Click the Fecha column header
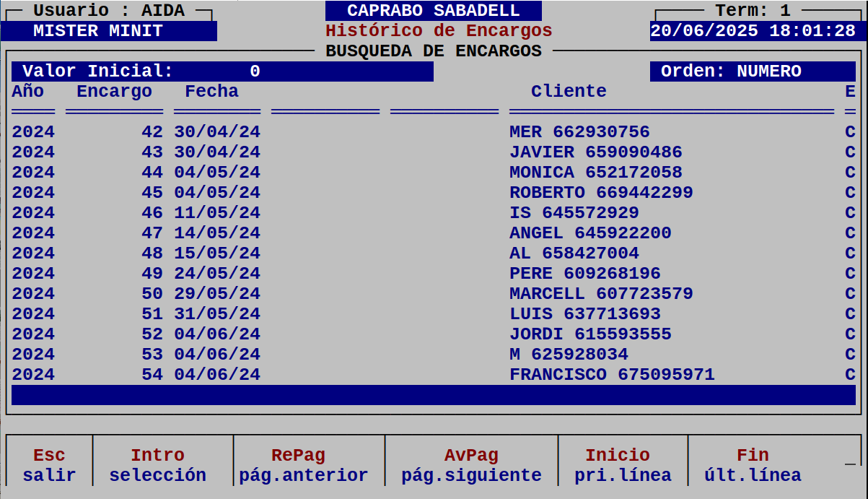The width and height of the screenshot is (868, 499). point(212,91)
